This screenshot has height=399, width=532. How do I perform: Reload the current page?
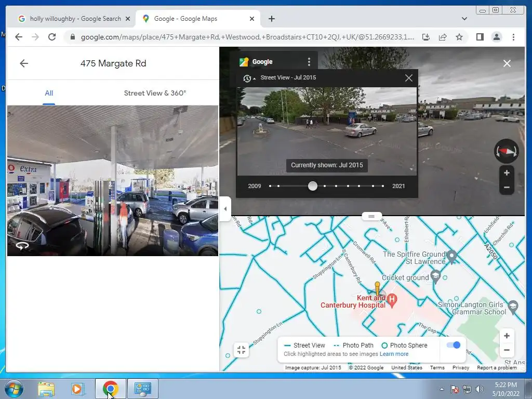coord(52,37)
